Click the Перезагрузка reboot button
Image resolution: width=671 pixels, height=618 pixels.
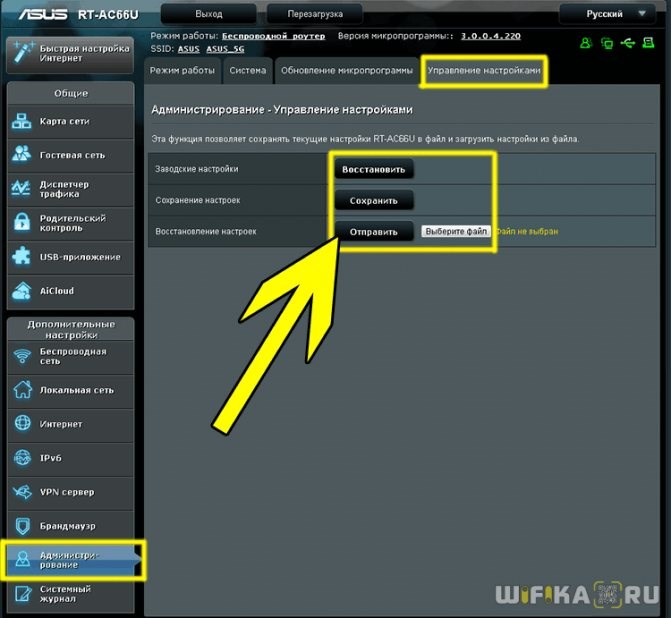pyautogui.click(x=315, y=14)
